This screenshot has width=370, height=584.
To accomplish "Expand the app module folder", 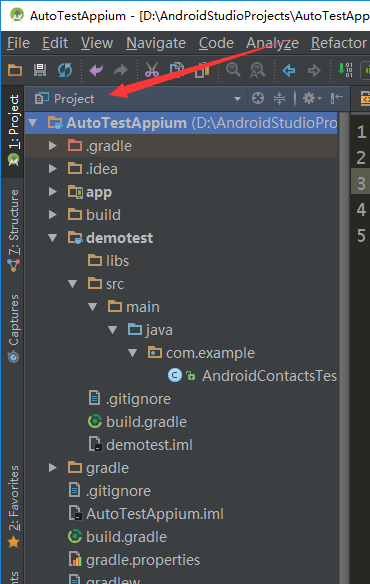I will pyautogui.click(x=53, y=192).
